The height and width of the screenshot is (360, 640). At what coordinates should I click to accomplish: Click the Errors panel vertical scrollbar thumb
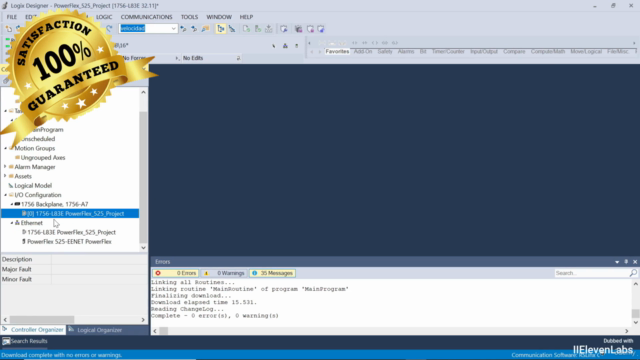point(636,313)
